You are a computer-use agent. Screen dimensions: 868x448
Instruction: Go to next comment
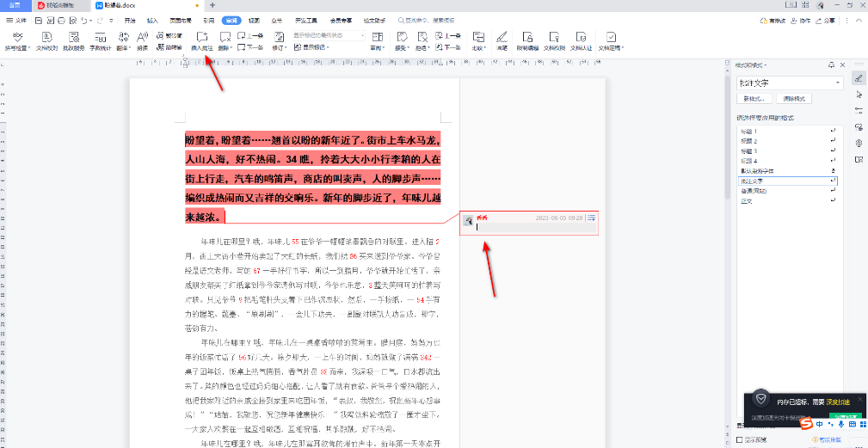tap(250, 47)
